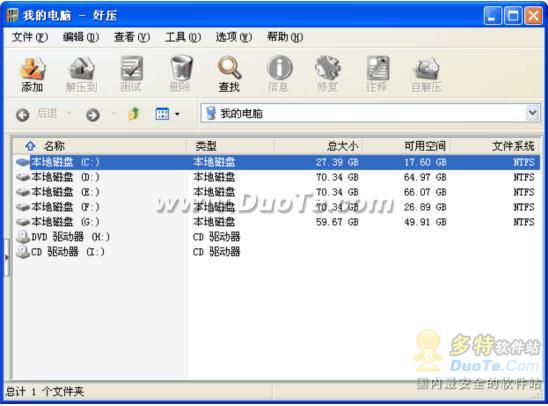
Task: Click the forward navigation arrow button
Action: coord(93,115)
